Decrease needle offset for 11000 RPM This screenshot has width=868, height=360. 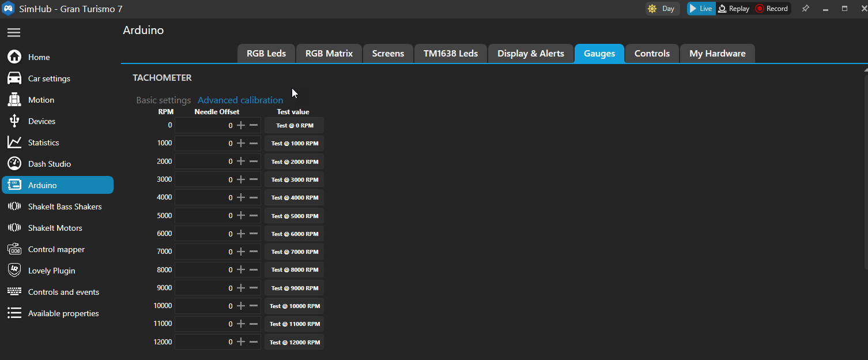click(254, 324)
